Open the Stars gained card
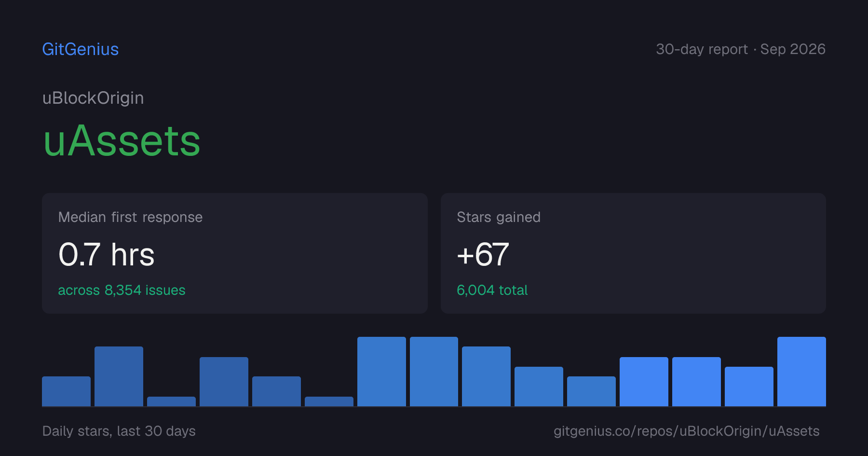This screenshot has height=456, width=868. coord(633,253)
